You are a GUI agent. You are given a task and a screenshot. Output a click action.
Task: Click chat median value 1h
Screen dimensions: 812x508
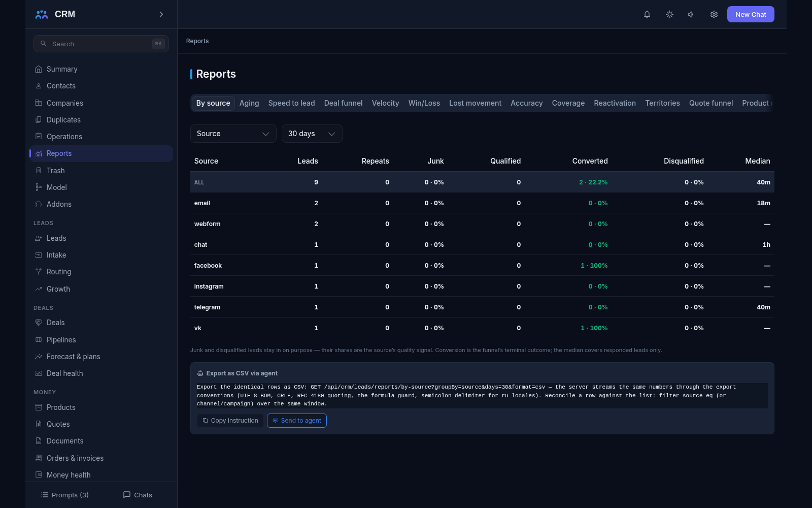[766, 245]
